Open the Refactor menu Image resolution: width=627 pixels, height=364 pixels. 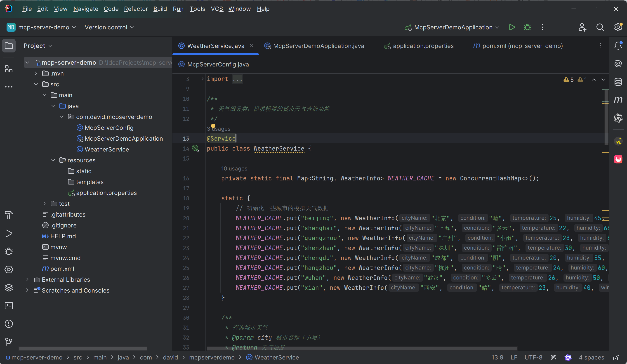click(x=136, y=9)
